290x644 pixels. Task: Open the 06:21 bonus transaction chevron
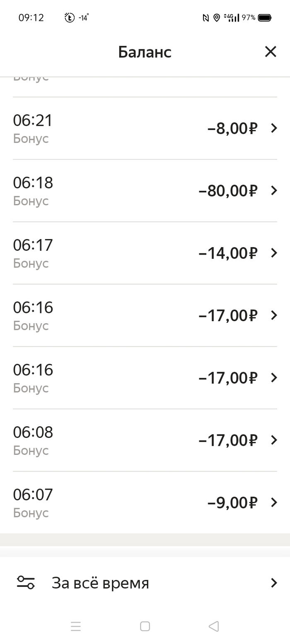(x=274, y=128)
